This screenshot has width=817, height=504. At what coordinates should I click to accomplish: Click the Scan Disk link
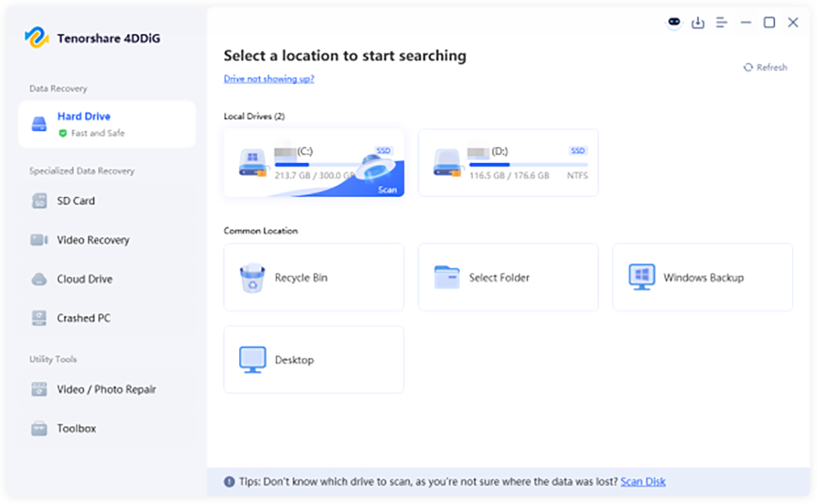643,482
